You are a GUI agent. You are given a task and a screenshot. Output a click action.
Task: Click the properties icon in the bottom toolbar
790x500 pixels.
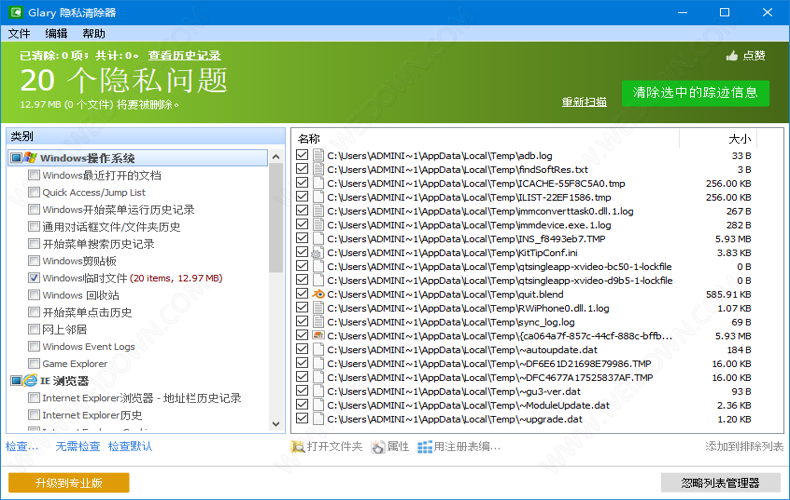click(x=378, y=447)
